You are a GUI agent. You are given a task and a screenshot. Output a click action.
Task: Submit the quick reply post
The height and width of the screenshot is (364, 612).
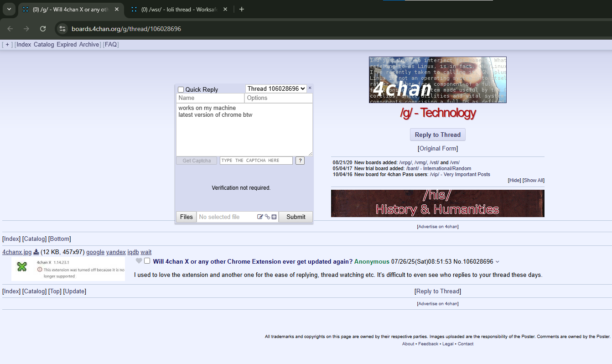pos(296,217)
